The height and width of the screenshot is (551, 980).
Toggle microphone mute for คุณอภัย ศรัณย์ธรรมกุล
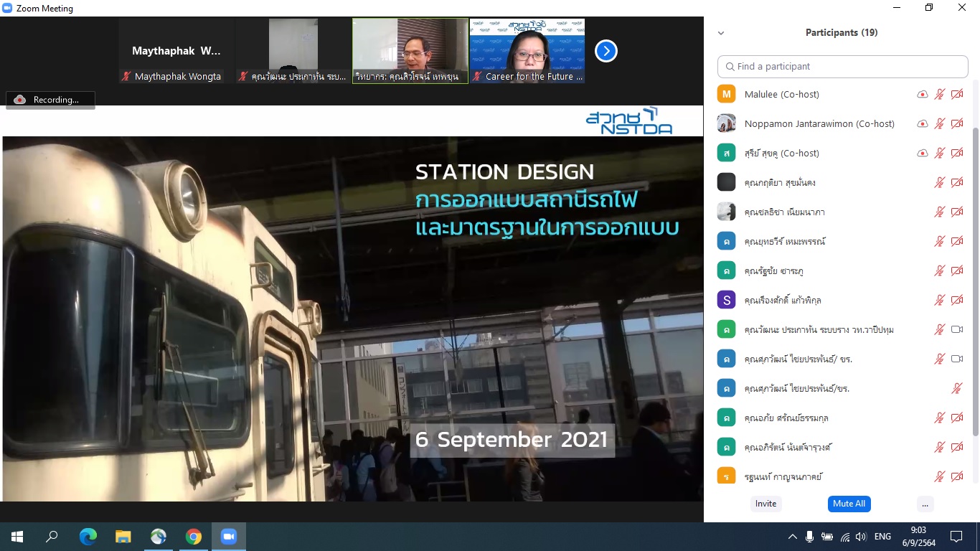940,418
